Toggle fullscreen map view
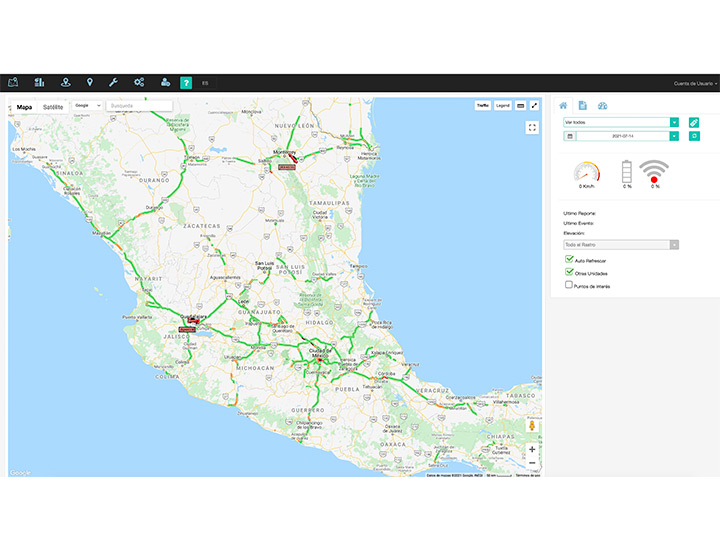Viewport: 720px width, 550px height. click(532, 128)
